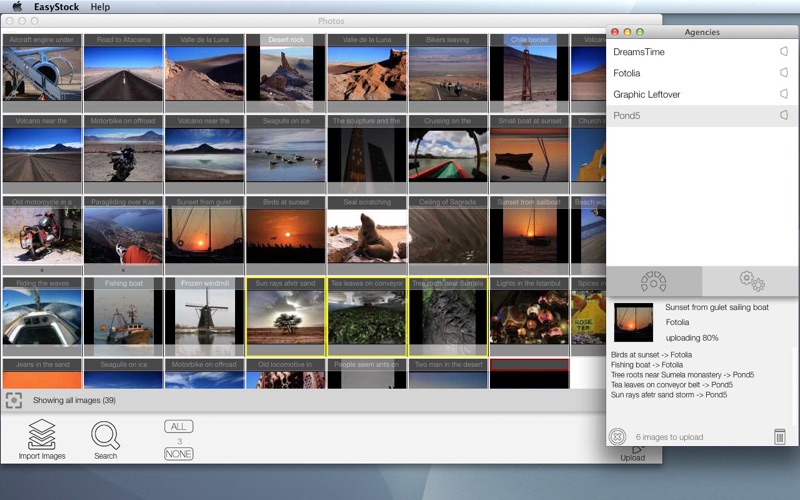Click 'Tea leaves on conveyor belt -> Pond5' entry

671,385
